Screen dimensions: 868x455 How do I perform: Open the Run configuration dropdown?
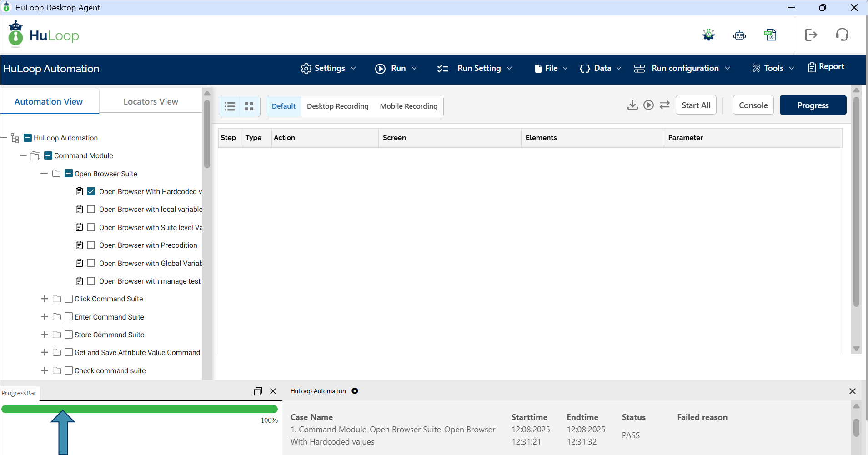(682, 68)
